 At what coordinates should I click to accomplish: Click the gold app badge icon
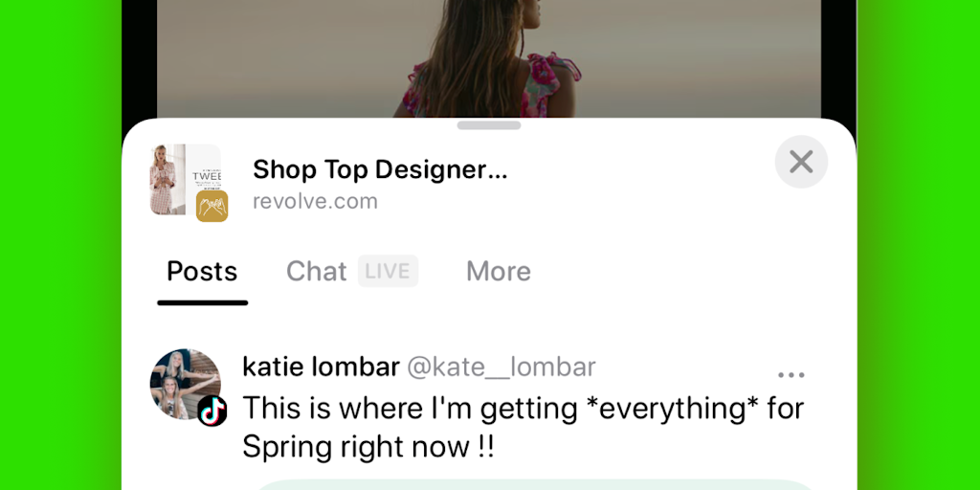coord(212,206)
